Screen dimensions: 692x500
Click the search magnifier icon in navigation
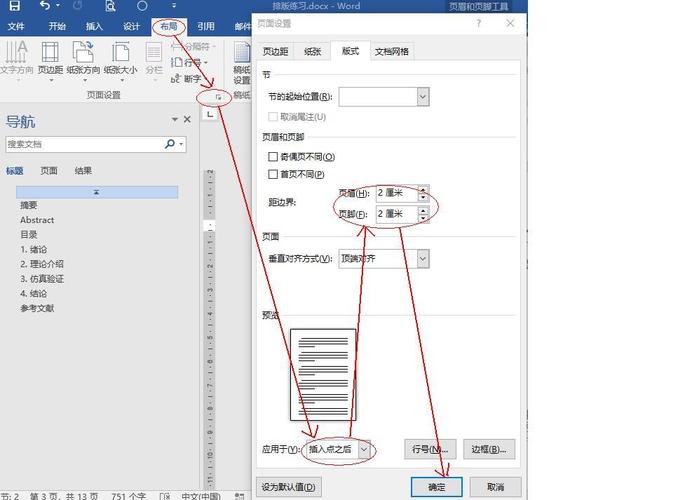coord(170,144)
